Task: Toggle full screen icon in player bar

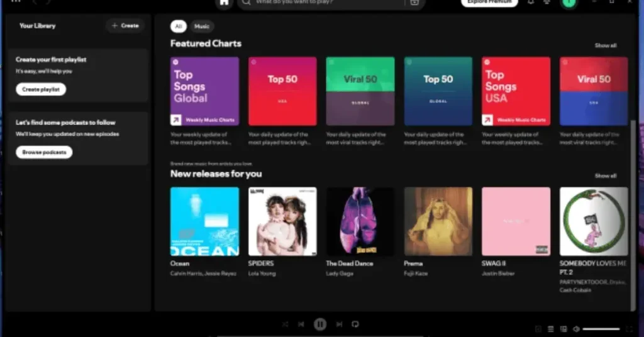Action: tap(629, 329)
